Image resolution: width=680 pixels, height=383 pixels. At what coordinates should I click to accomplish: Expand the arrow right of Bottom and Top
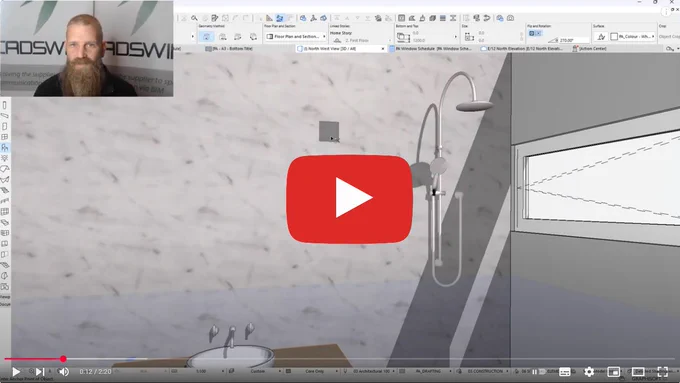click(455, 37)
